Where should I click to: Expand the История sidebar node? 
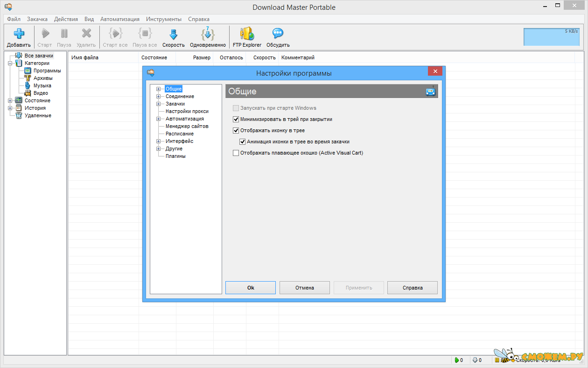click(x=10, y=108)
